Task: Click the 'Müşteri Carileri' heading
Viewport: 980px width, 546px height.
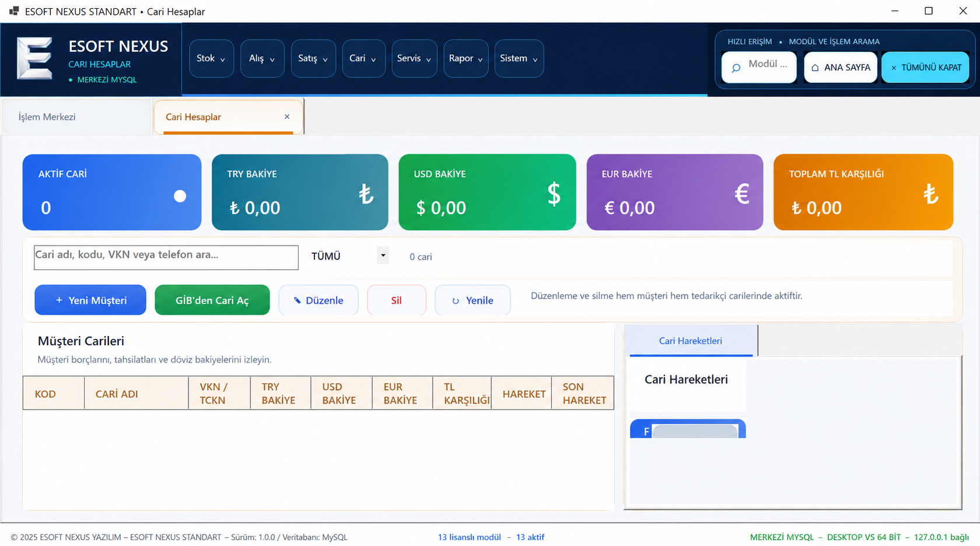Action: [x=81, y=341]
